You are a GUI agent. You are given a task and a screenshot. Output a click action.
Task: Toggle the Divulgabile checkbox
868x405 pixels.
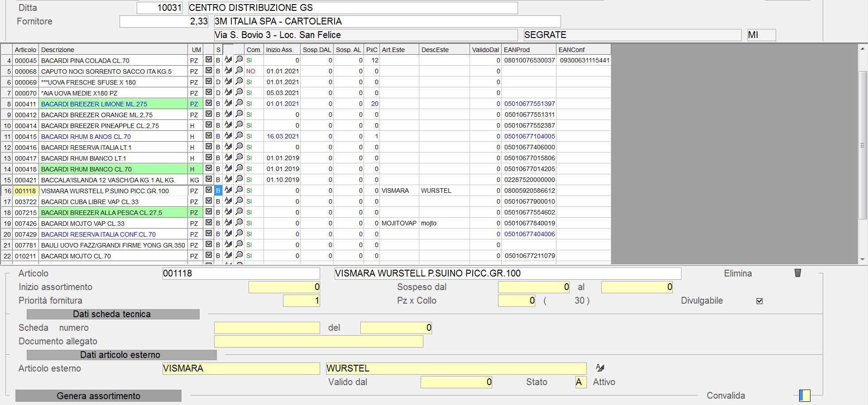pyautogui.click(x=760, y=301)
